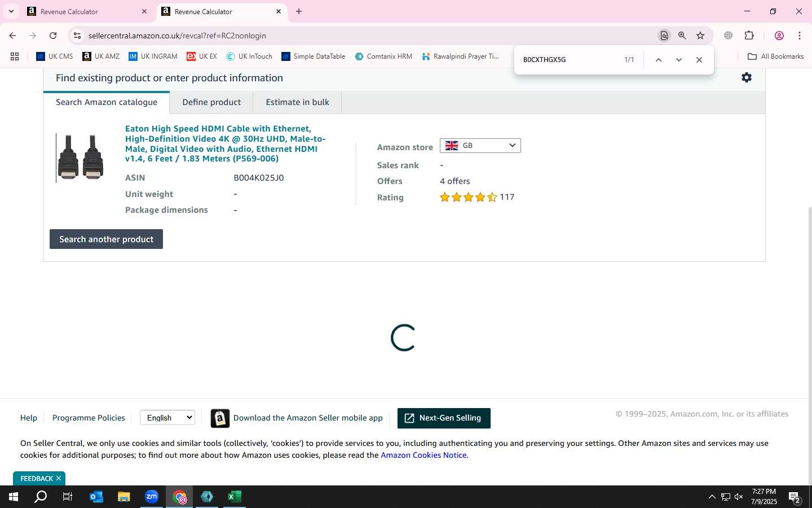The width and height of the screenshot is (812, 508).
Task: Open the settings gear icon
Action: point(747,77)
